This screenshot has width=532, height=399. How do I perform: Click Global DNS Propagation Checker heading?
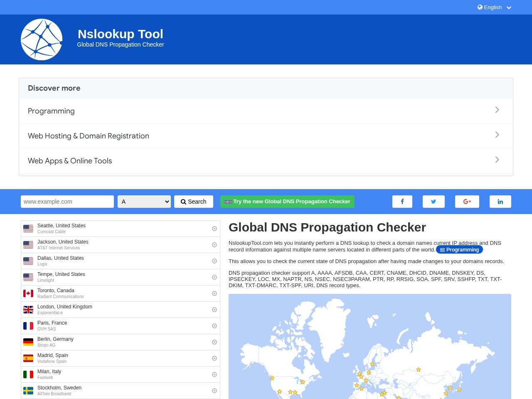coord(327,227)
